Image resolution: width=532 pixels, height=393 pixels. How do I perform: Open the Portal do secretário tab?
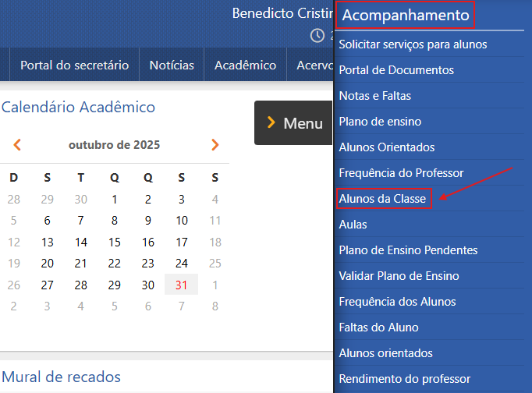[74, 65]
